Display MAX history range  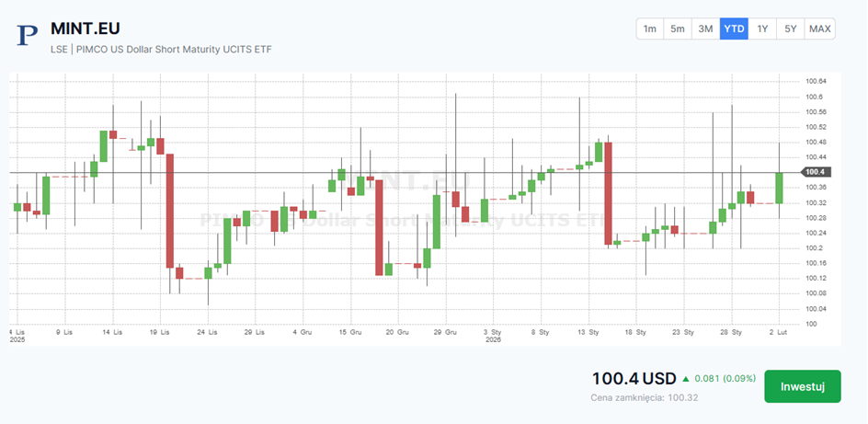coord(819,29)
